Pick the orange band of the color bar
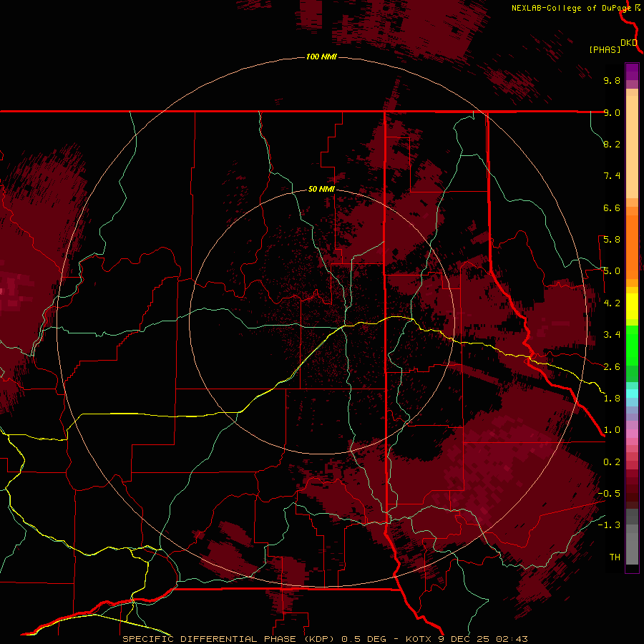The width and height of the screenshot is (644, 644). 632,247
